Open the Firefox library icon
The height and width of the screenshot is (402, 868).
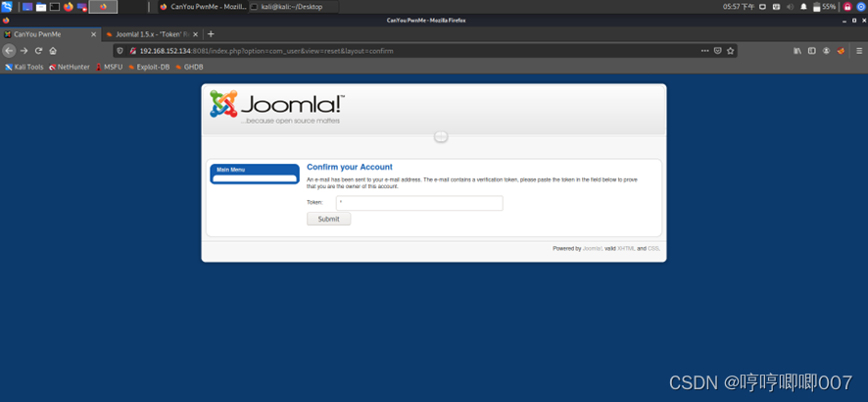(797, 50)
